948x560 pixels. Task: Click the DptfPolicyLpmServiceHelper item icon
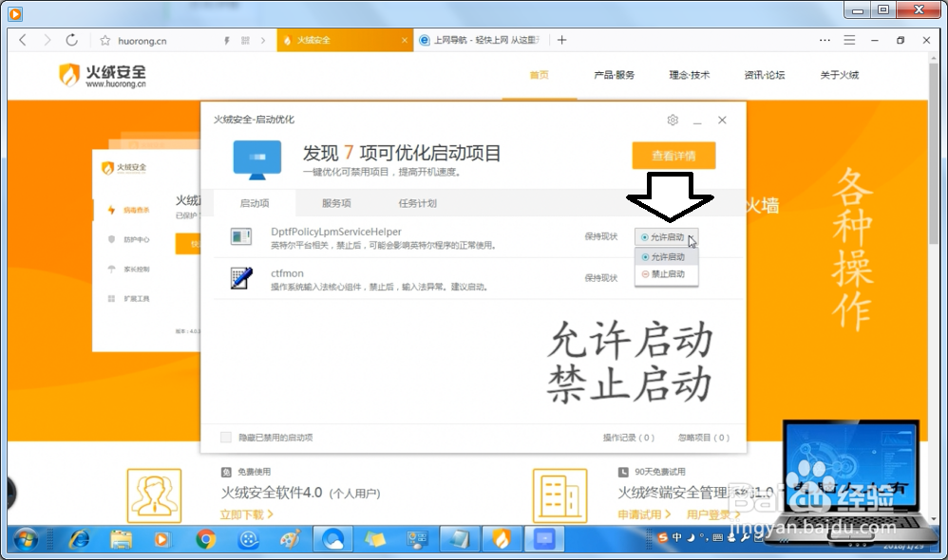click(x=241, y=236)
